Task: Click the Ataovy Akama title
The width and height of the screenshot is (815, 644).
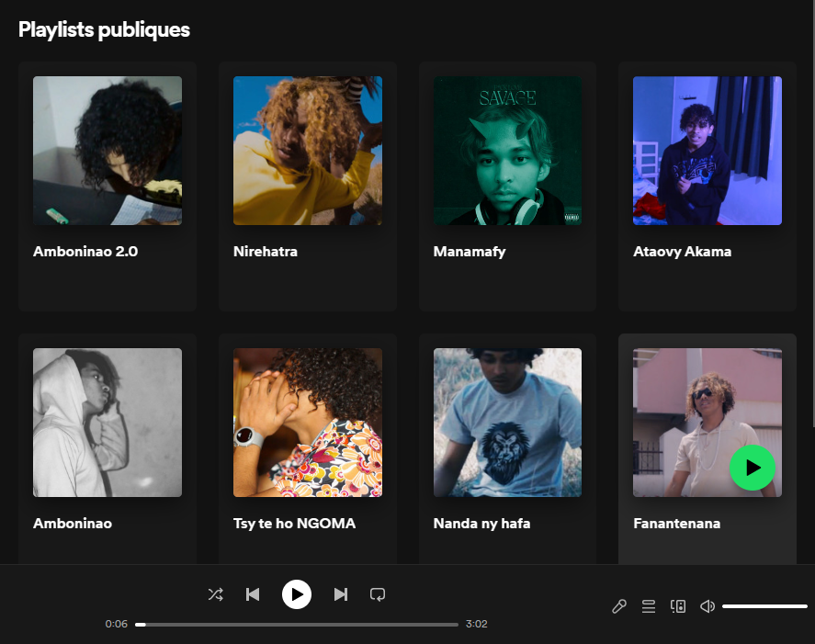Action: pyautogui.click(x=682, y=252)
